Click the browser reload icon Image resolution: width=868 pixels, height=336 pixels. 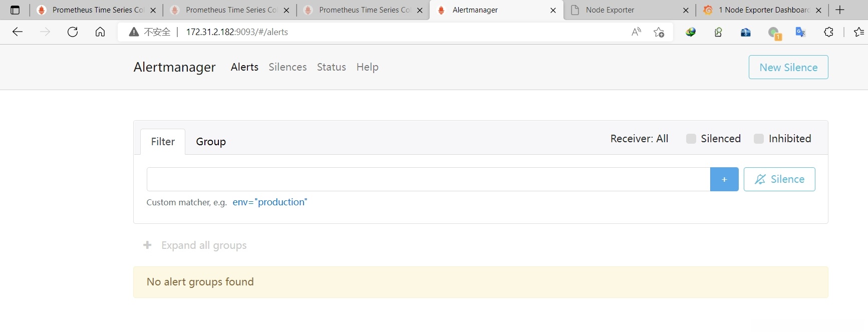73,32
